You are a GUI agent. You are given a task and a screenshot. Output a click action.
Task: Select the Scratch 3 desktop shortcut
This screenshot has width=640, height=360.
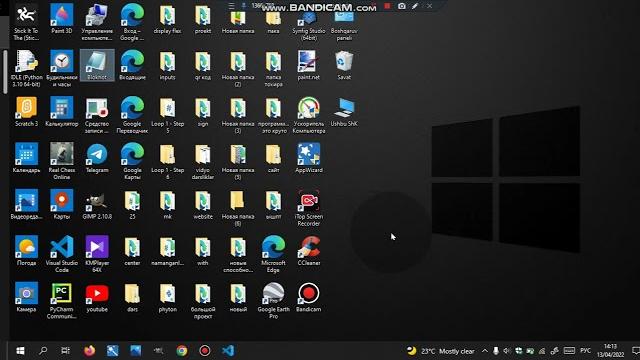(26, 112)
